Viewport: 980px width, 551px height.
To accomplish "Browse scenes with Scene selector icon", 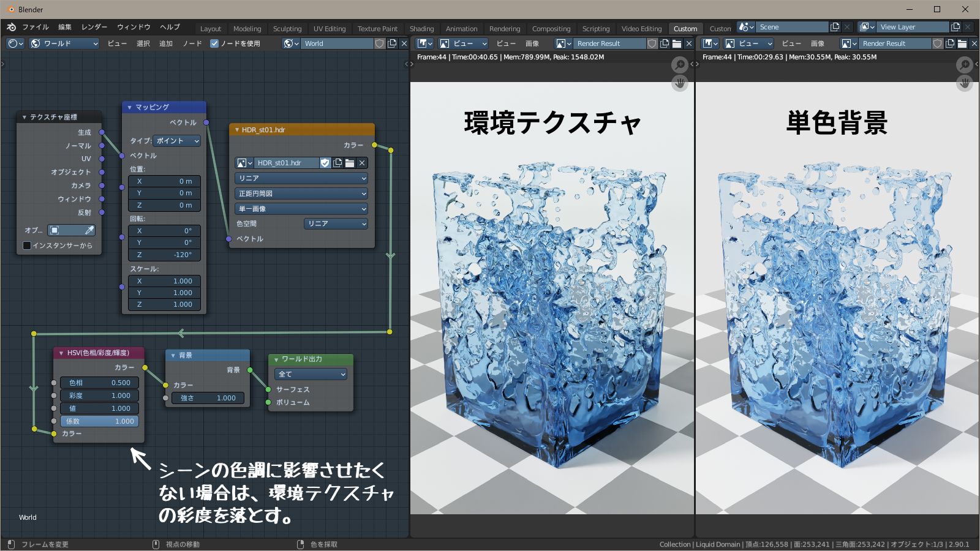I will pos(746,27).
